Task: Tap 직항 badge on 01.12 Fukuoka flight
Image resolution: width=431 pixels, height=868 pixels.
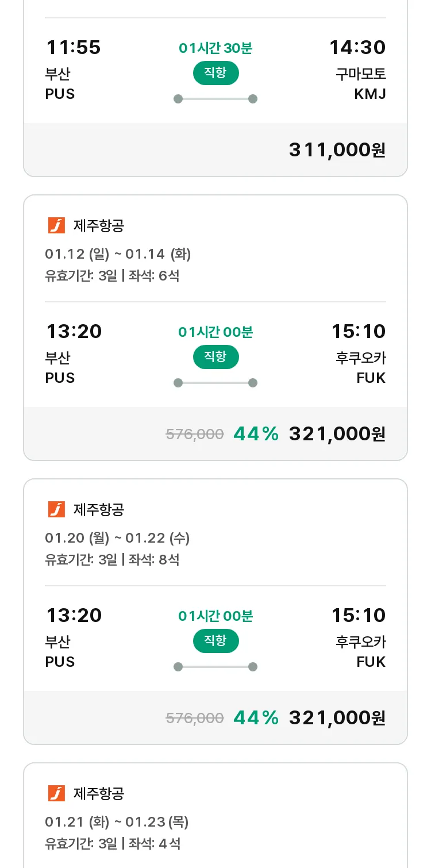Action: coord(215,357)
